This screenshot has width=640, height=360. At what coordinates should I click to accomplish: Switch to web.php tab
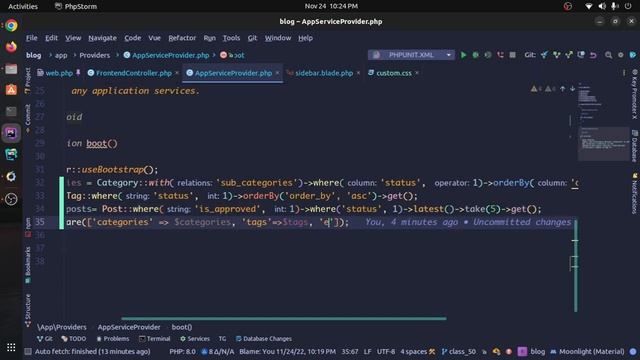click(x=58, y=73)
